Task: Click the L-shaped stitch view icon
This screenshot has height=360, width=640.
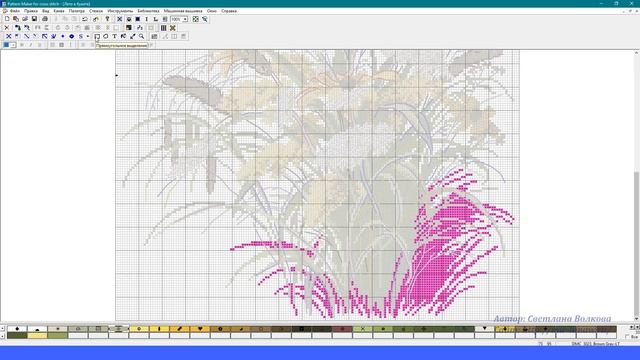Action: (156, 19)
